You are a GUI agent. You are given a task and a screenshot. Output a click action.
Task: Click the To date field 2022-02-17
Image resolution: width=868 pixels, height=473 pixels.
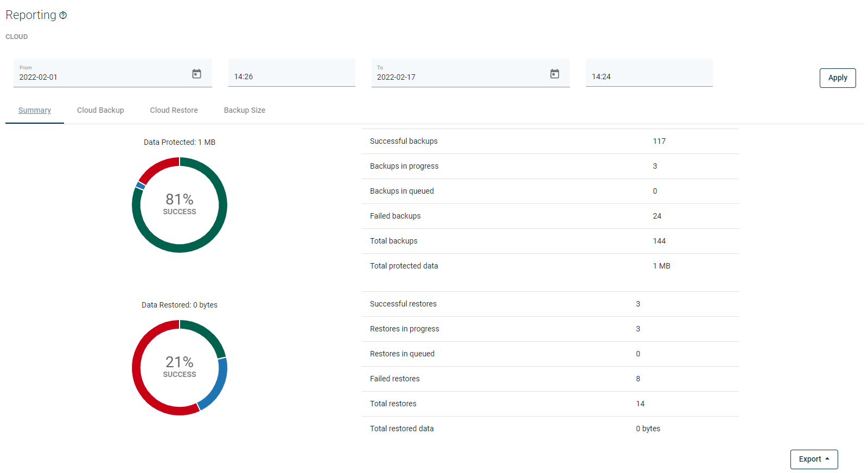tap(456, 77)
